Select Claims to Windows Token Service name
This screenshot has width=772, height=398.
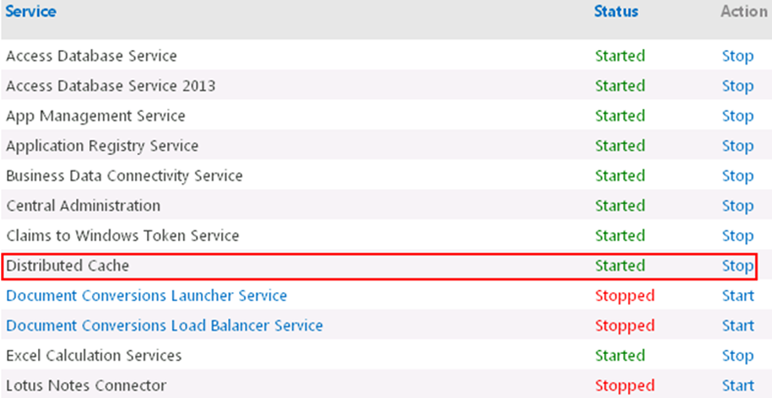coord(123,236)
